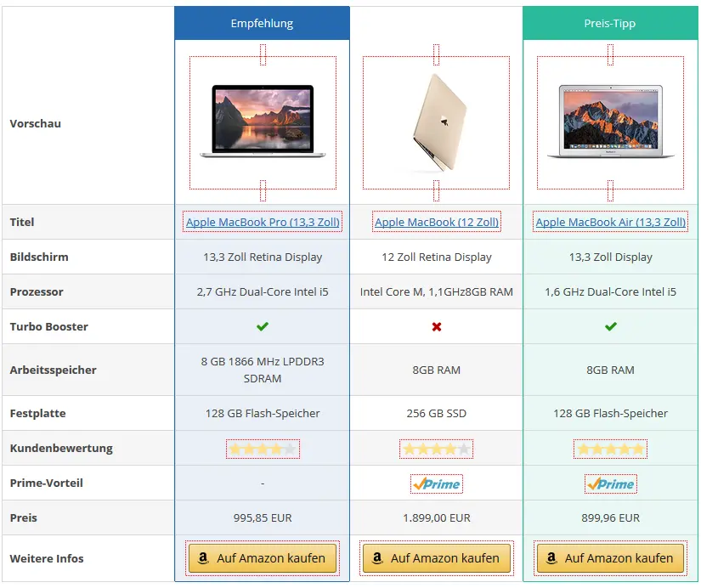Click the MacBook Air five-star rating
The width and height of the screenshot is (701, 588).
(611, 449)
